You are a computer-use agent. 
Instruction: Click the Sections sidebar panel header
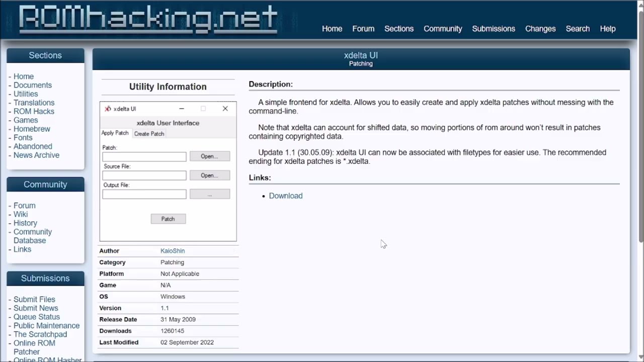pos(45,55)
